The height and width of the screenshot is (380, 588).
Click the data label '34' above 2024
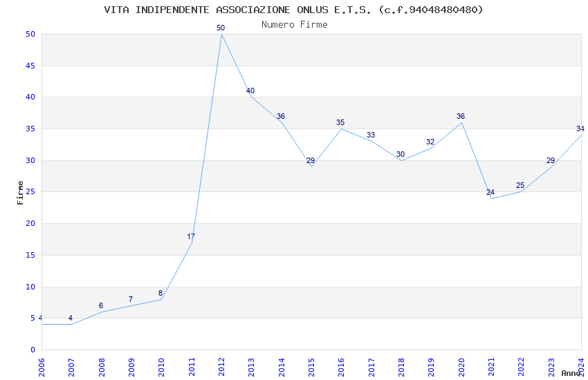click(x=580, y=129)
